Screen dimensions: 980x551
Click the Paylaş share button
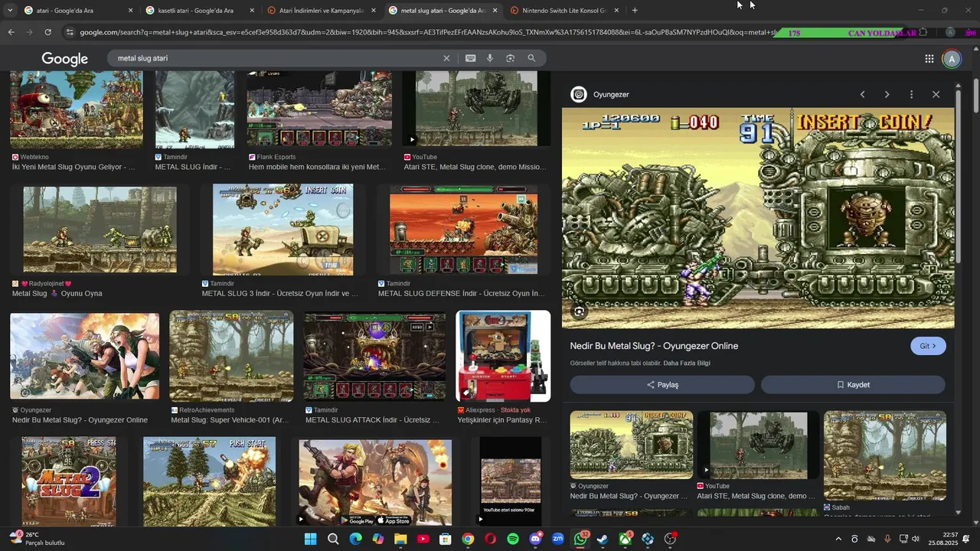[x=662, y=385]
